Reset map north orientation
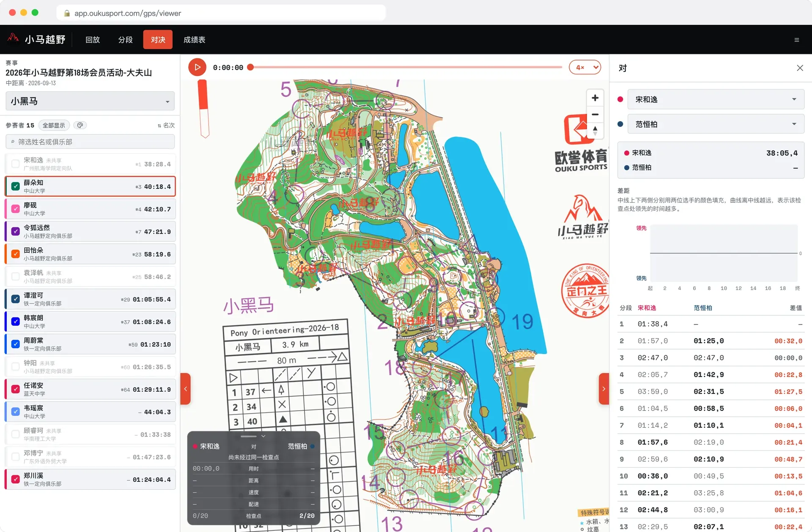This screenshot has height=532, width=812. [595, 131]
